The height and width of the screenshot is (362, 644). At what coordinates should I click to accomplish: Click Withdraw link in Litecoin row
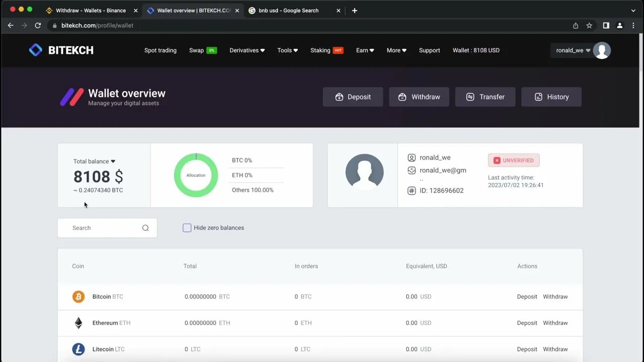coord(555,349)
